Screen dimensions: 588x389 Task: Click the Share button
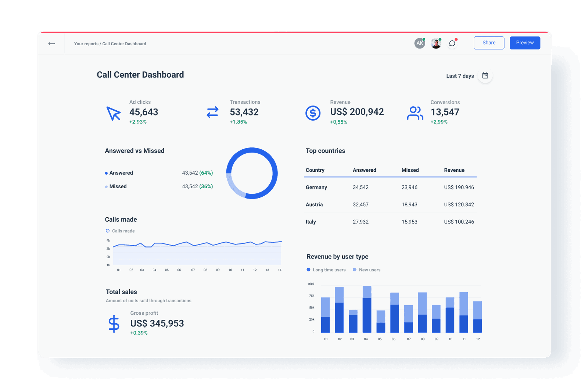489,43
